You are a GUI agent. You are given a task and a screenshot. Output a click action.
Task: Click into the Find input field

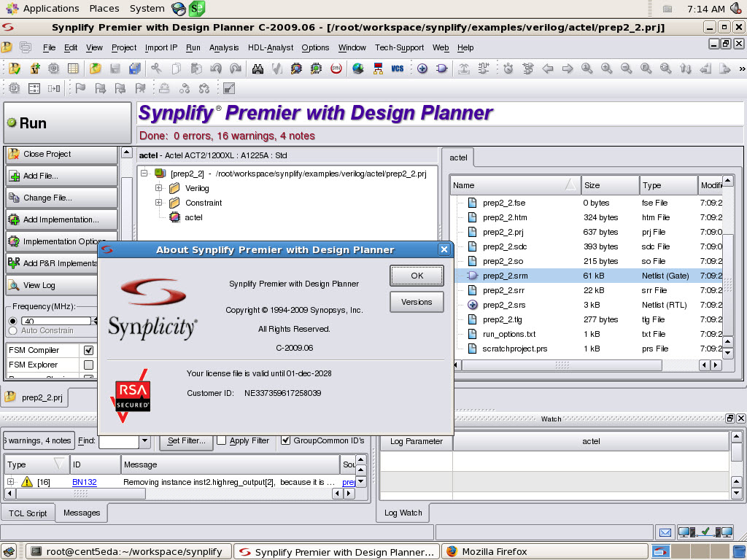click(x=119, y=441)
